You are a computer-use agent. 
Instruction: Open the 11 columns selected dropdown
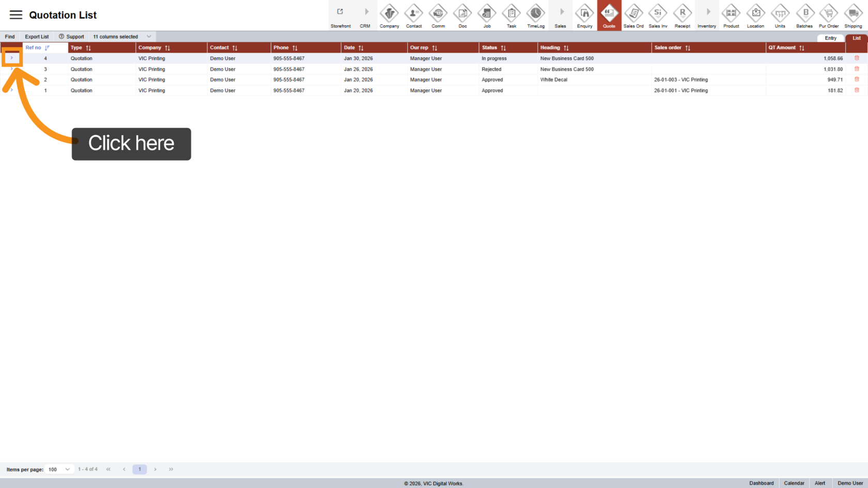click(x=122, y=37)
